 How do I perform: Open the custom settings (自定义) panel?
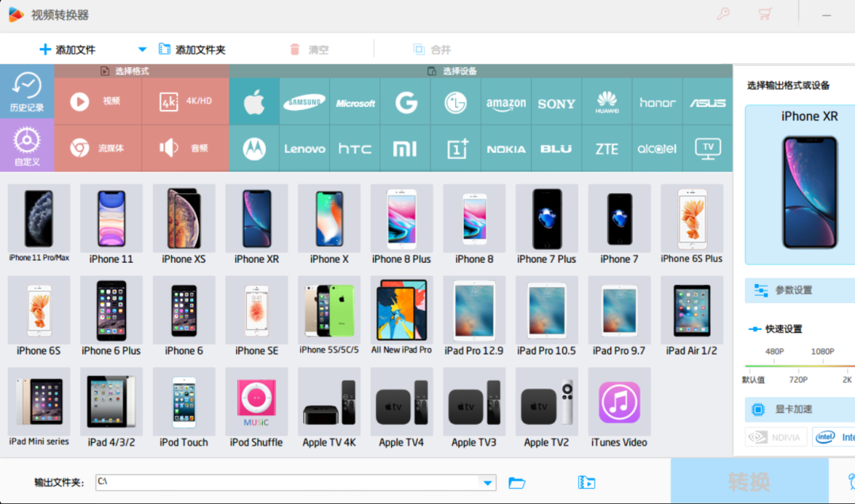27,145
